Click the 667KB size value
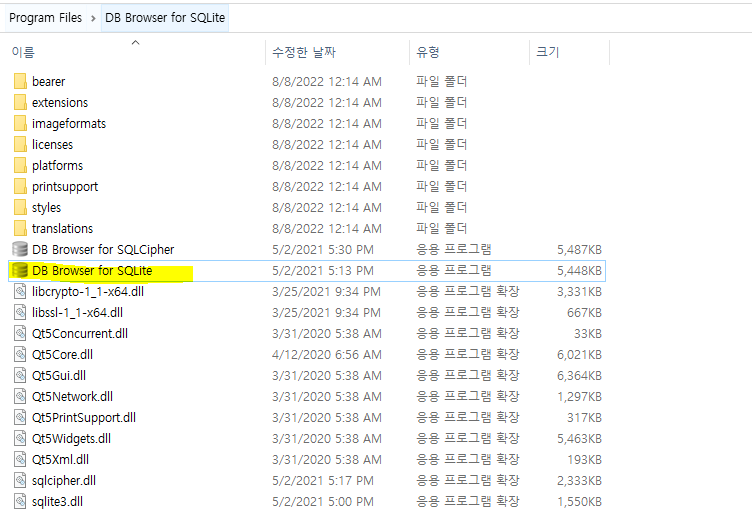 click(x=584, y=313)
